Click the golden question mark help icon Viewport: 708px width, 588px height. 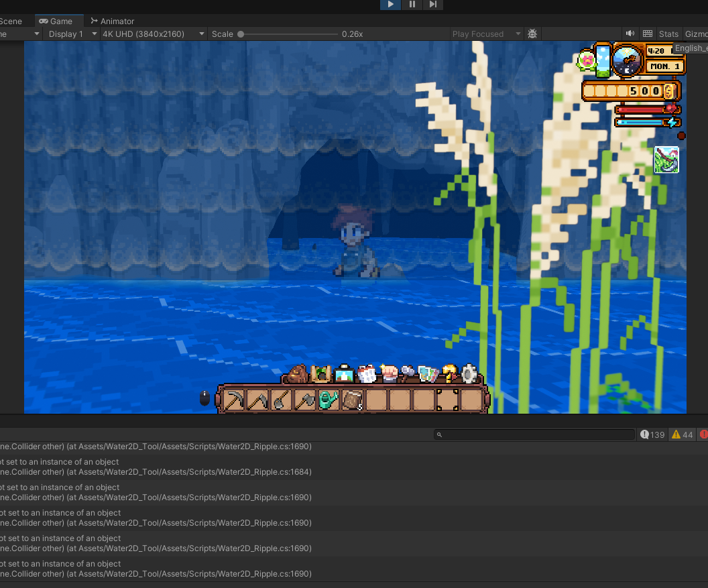449,373
